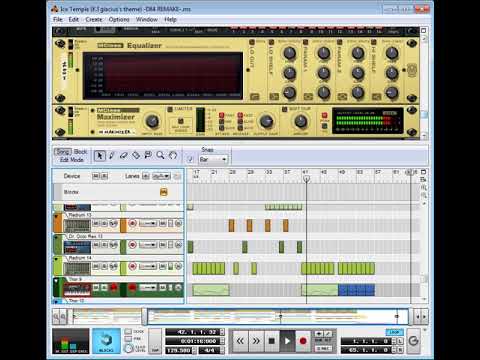Select the Eraser tool

pyautogui.click(x=124, y=155)
